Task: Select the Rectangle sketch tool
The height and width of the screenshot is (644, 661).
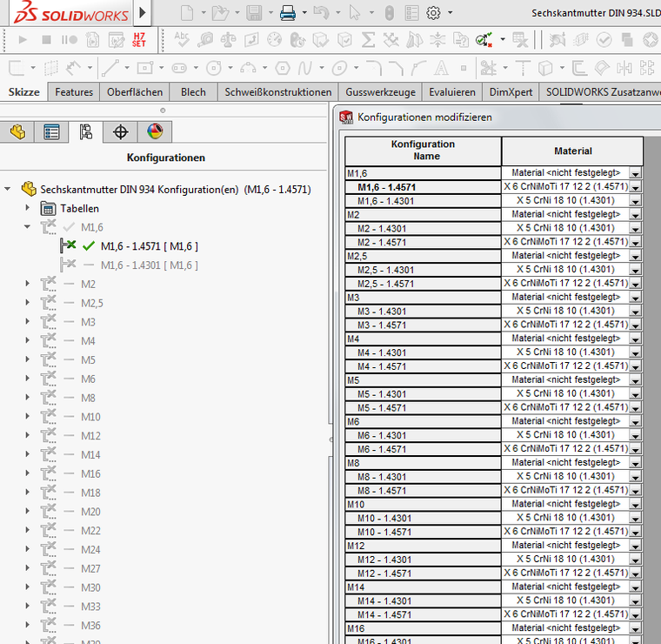Action: (x=145, y=68)
